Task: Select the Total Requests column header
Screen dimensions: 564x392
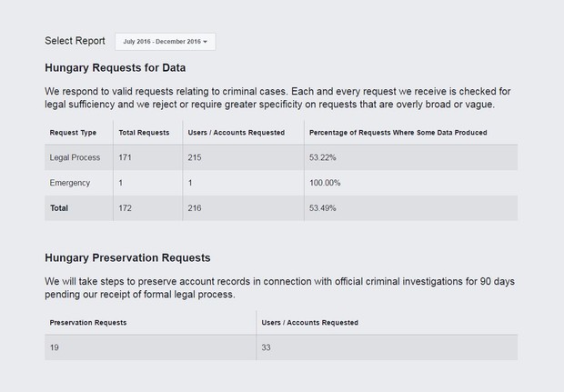Action: 144,133
